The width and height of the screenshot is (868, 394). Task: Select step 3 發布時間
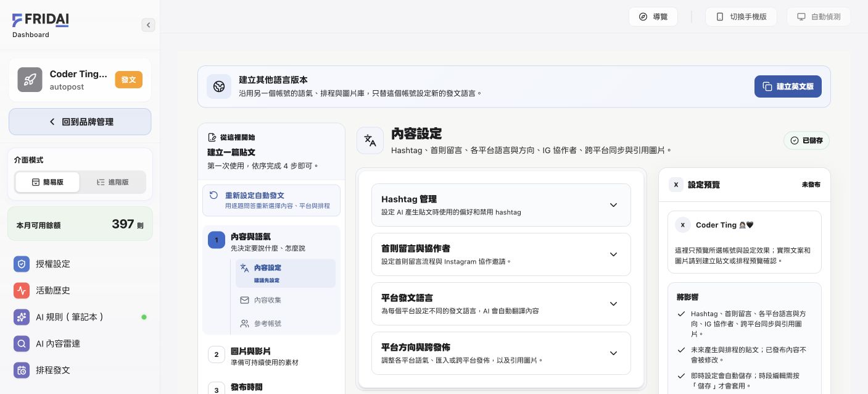point(271,388)
